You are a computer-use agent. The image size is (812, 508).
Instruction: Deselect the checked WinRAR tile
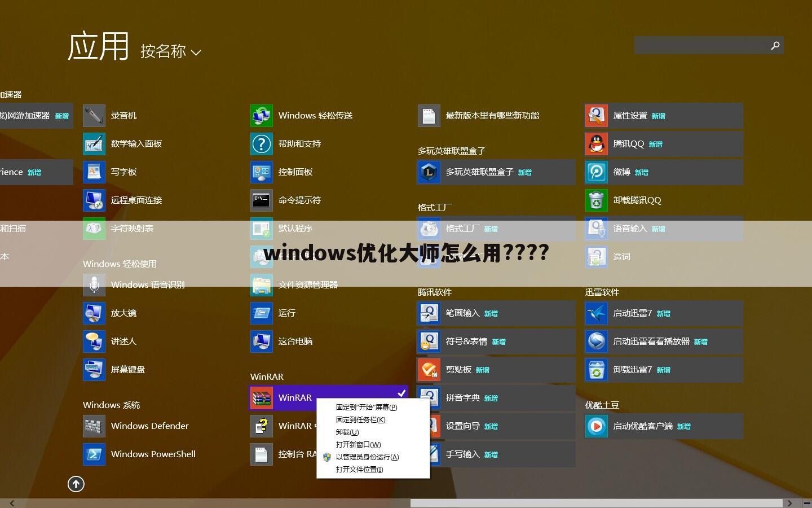tap(328, 398)
